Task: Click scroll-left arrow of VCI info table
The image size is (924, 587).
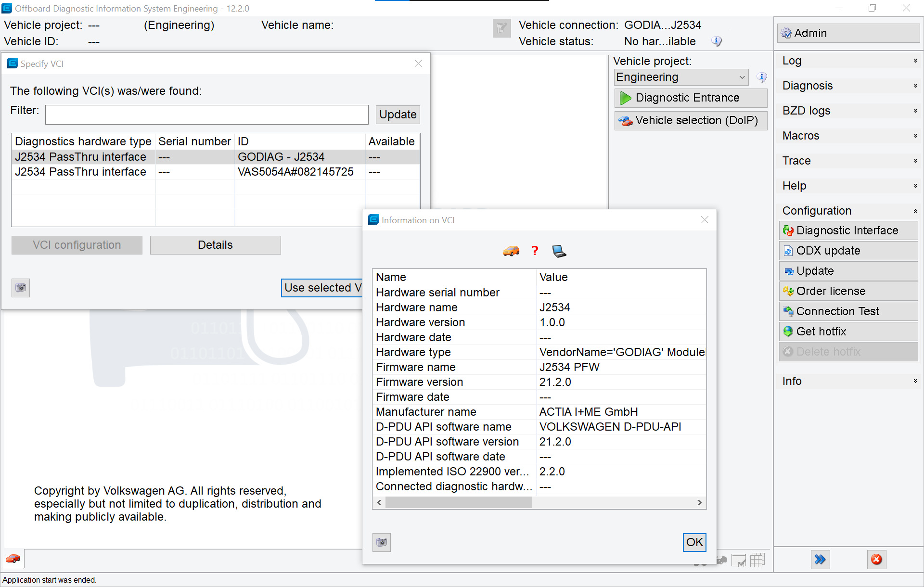Action: tap(379, 502)
